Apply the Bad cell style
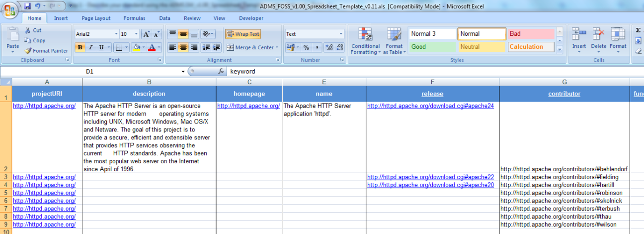The height and width of the screenshot is (234, 644). (x=531, y=34)
